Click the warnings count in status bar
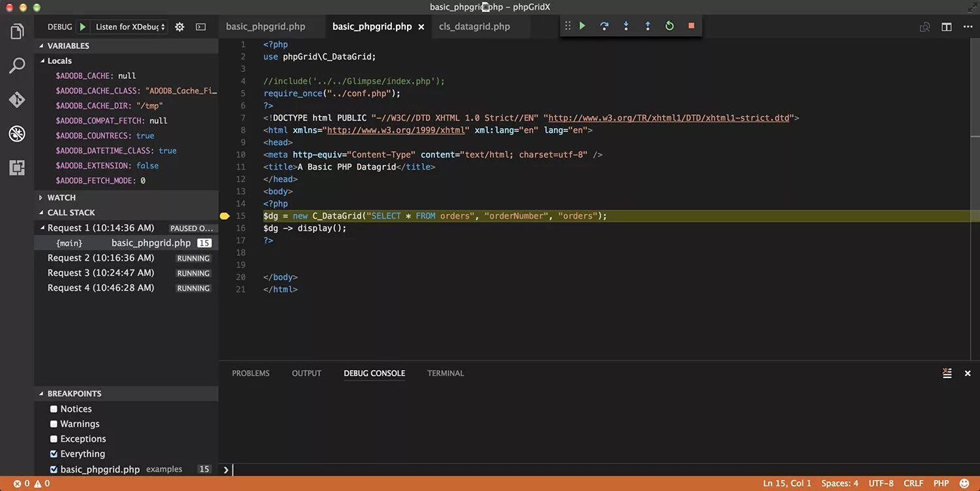The image size is (980, 491). [x=42, y=484]
